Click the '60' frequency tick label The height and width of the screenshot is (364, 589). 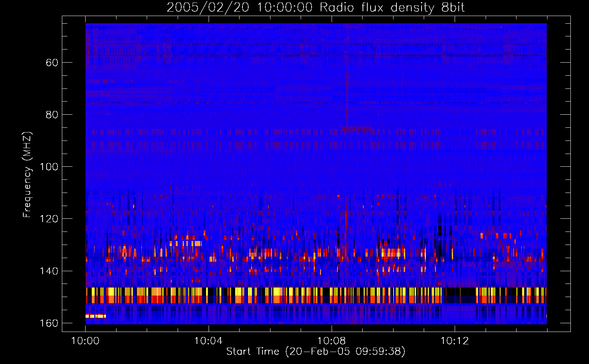(x=52, y=63)
